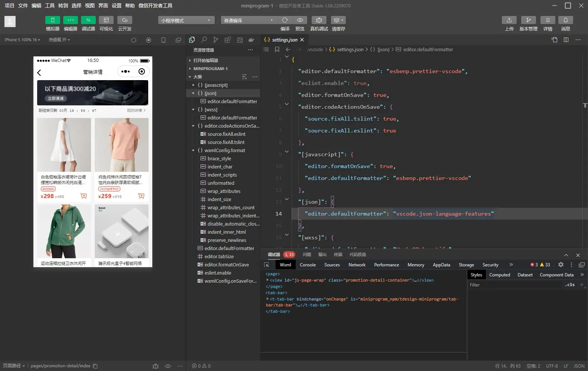The width and height of the screenshot is (588, 371).
Task: Open the 小程序模式 mode dropdown
Action: coord(186,20)
